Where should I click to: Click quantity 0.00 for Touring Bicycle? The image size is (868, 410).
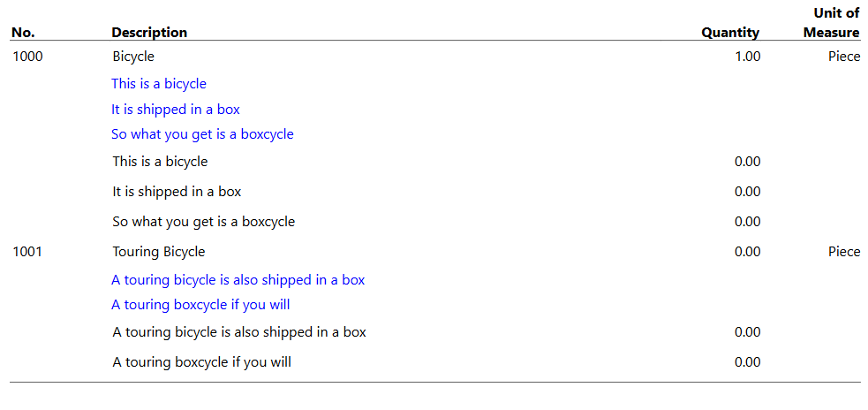click(x=747, y=252)
